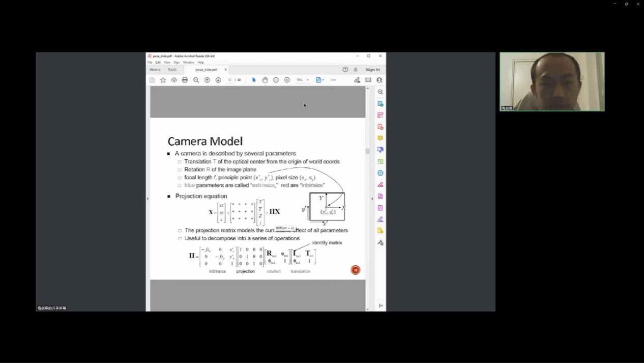Click the identity matrix label on slide
This screenshot has width=644, height=363.
[x=327, y=243]
